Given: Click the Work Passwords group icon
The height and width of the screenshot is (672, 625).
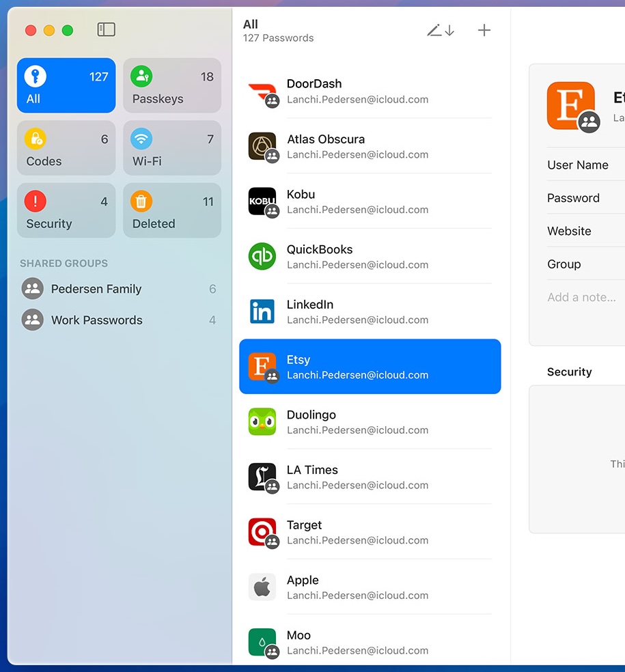Looking at the screenshot, I should coord(33,320).
